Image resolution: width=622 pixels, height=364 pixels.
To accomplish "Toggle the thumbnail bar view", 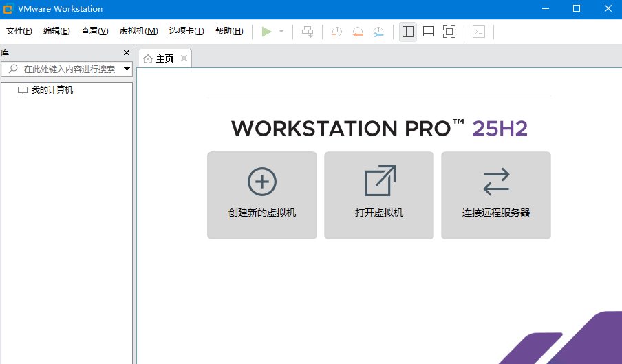I will tap(429, 32).
